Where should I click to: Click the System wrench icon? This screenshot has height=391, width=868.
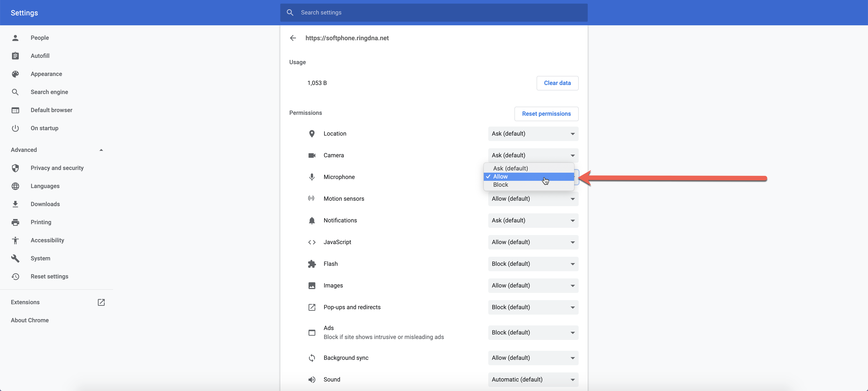(x=15, y=258)
